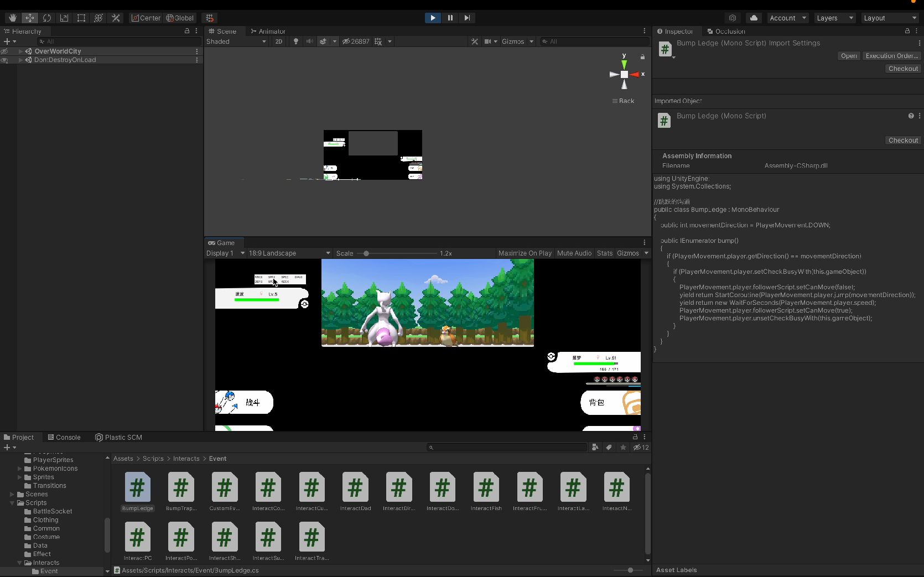This screenshot has width=924, height=577.
Task: Toggle OverWorldCity scene visibility eye
Action: pyautogui.click(x=4, y=51)
